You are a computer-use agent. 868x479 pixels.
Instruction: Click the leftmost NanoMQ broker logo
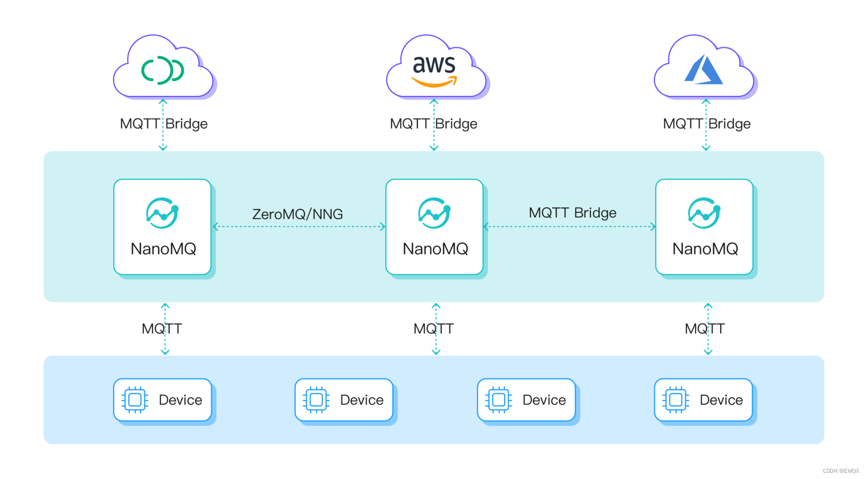pyautogui.click(x=163, y=214)
